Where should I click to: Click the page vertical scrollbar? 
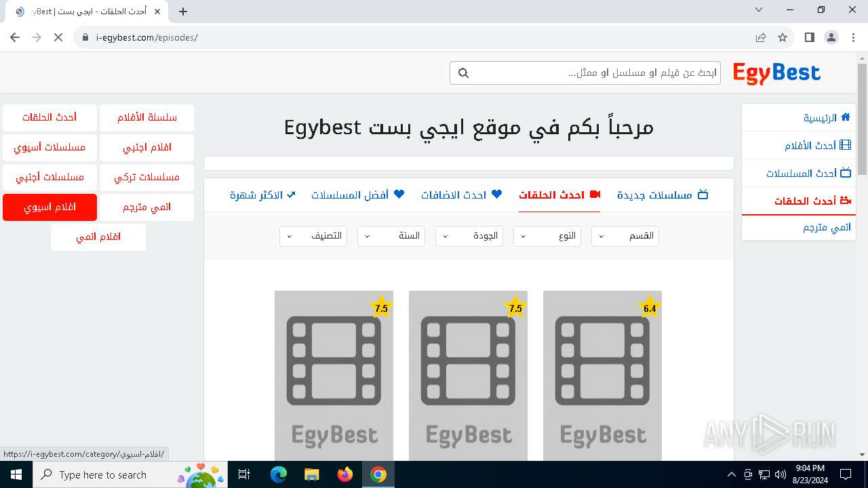click(x=862, y=119)
